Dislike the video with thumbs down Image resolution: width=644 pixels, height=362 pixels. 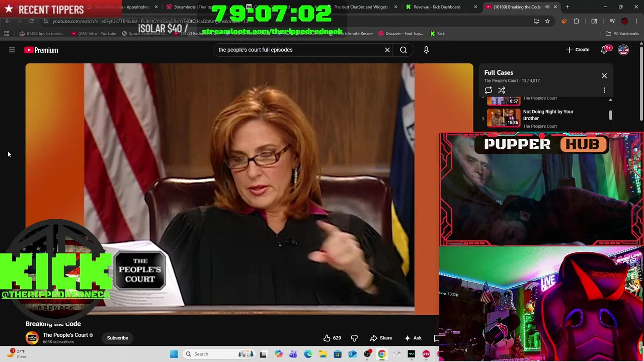(354, 338)
